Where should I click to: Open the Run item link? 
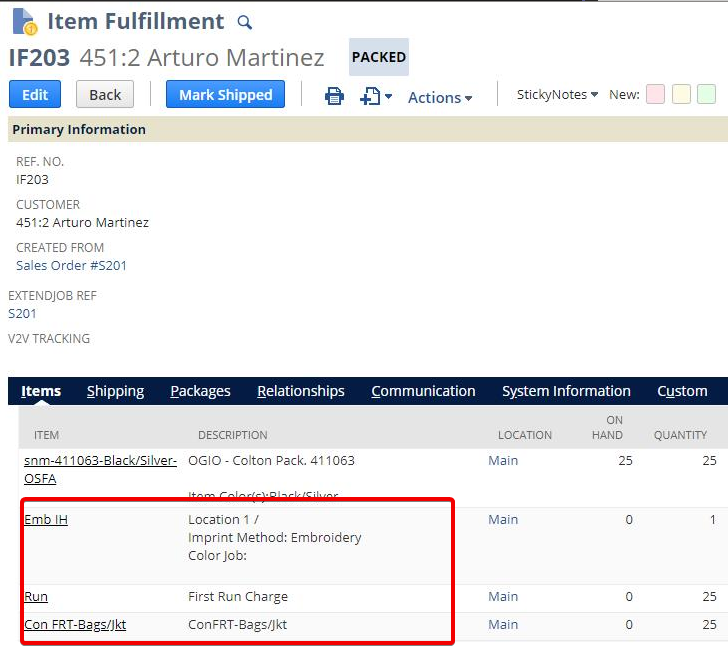coord(36,597)
